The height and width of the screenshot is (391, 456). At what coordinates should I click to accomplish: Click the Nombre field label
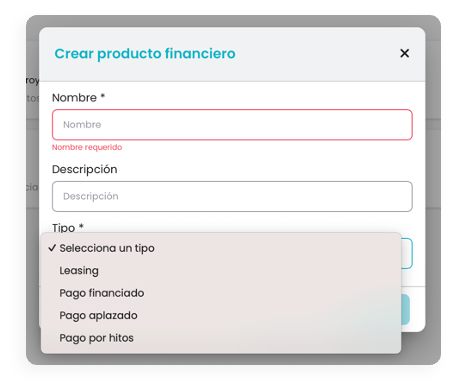[74, 98]
